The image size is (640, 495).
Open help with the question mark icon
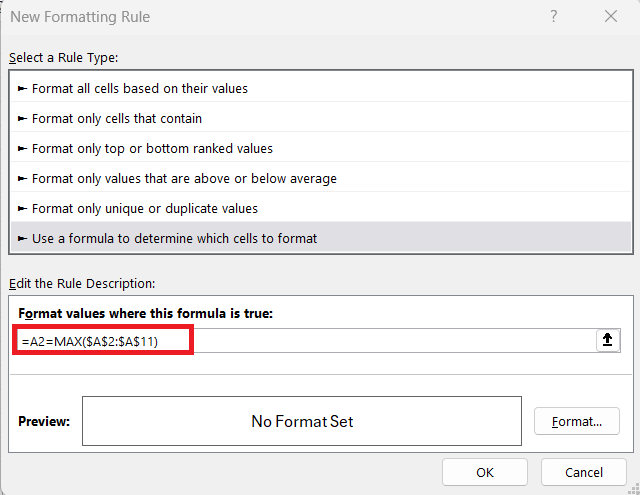(x=553, y=16)
